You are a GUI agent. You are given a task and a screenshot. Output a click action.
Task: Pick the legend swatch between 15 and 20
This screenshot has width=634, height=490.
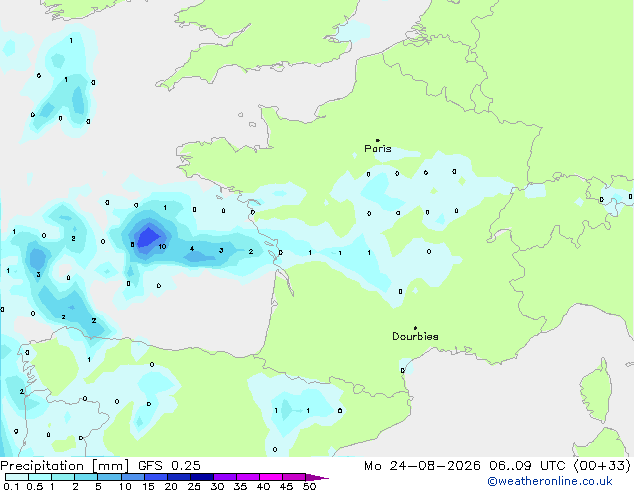pyautogui.click(x=155, y=477)
